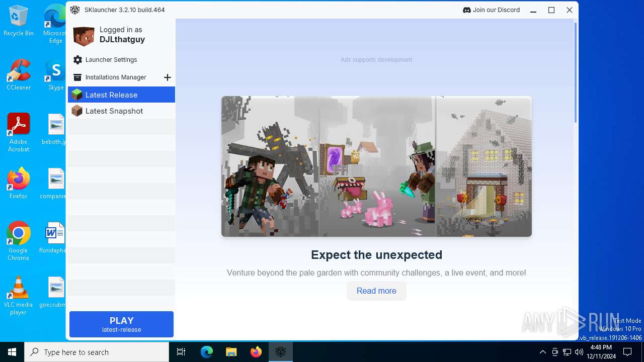This screenshot has width=644, height=362.
Task: Open VLC media player desktop shortcut
Action: point(19,296)
